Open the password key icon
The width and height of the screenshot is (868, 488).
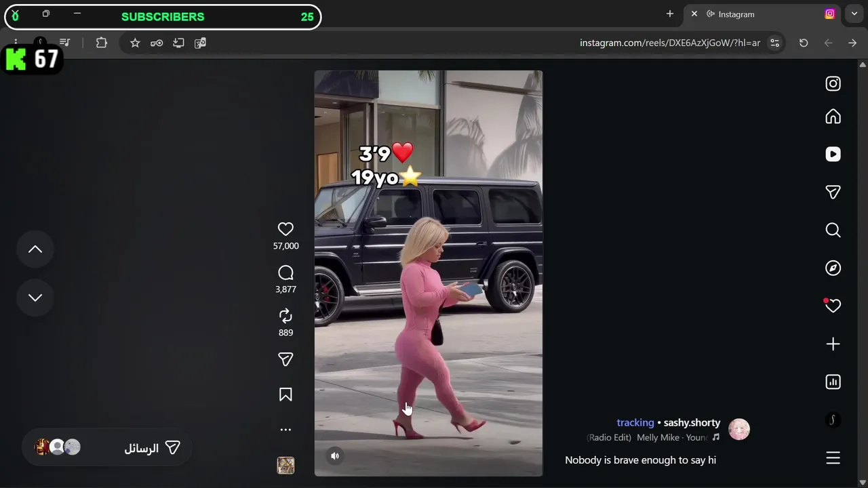click(157, 43)
